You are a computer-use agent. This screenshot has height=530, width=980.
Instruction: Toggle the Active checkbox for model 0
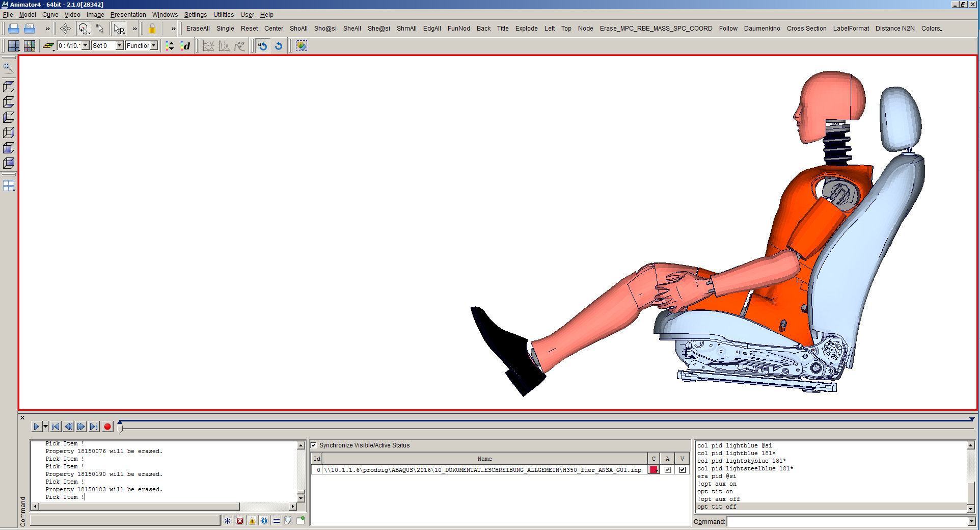[x=668, y=470]
